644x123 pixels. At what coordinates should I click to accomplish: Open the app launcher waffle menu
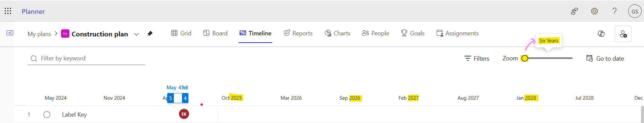[8, 11]
